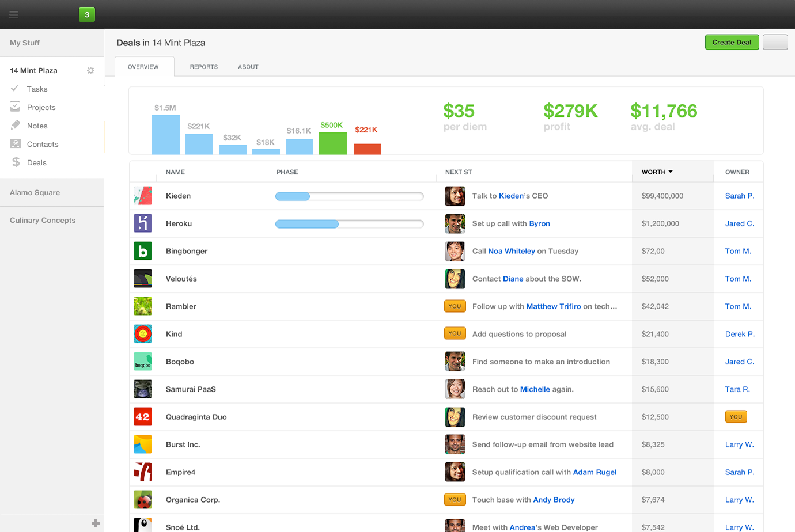
Task: Click the Diane contact link
Action: (513, 279)
